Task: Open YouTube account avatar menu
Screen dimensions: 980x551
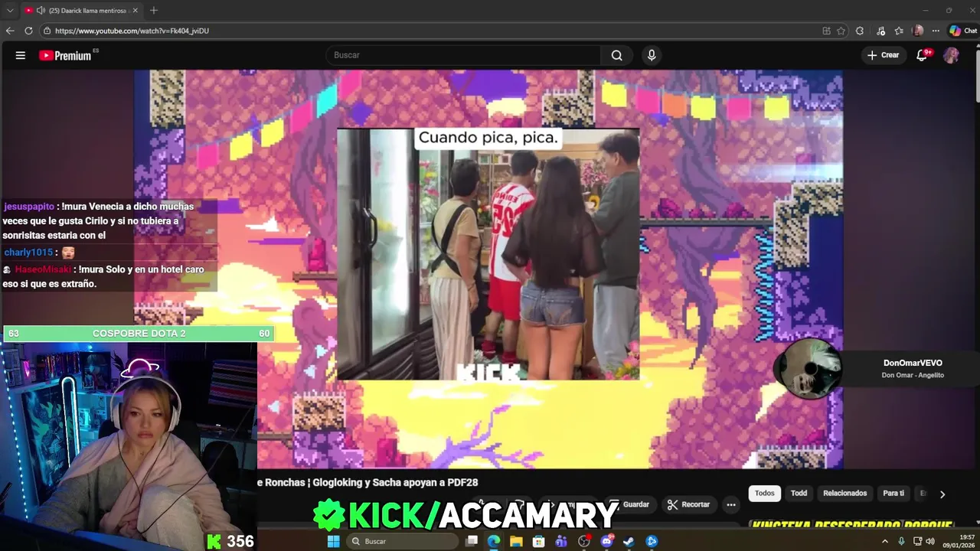Action: pyautogui.click(x=951, y=55)
